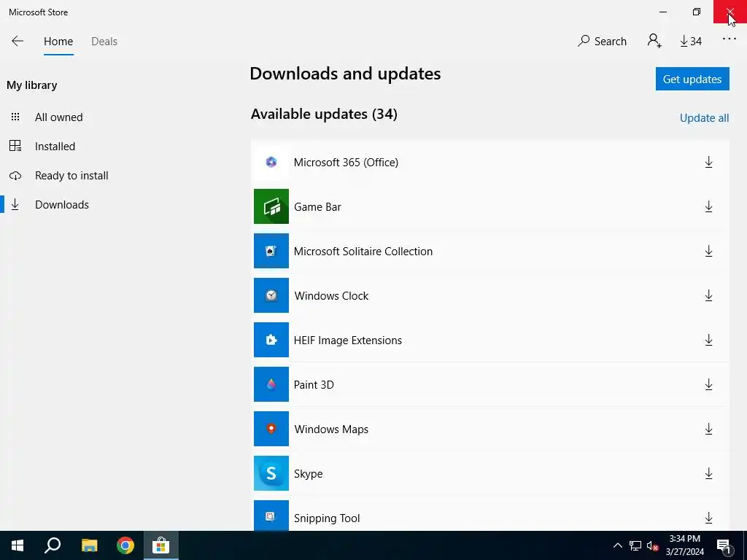
Task: Download the Snipping Tool update
Action: [708, 518]
